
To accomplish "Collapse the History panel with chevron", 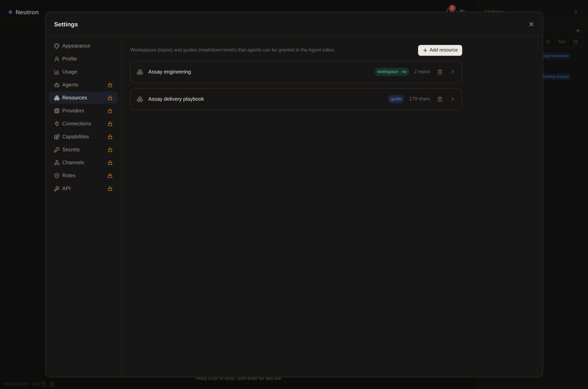I will pos(576,12).
